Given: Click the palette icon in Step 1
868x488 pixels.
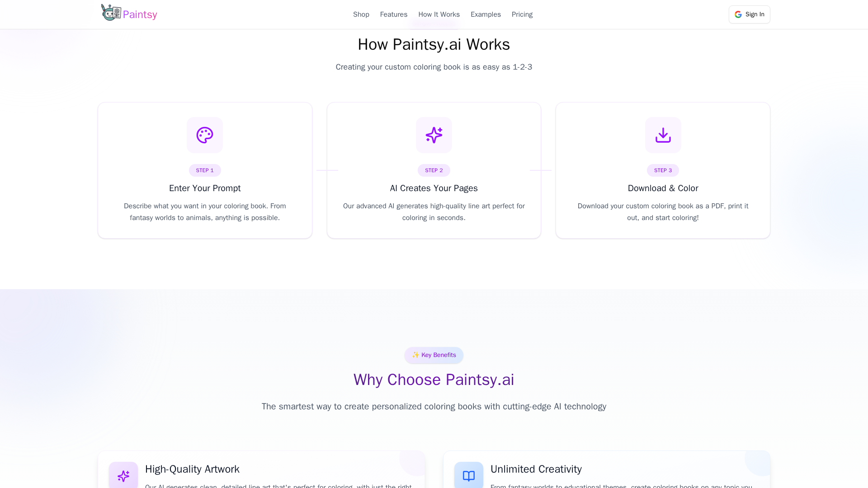Looking at the screenshot, I should (x=205, y=135).
